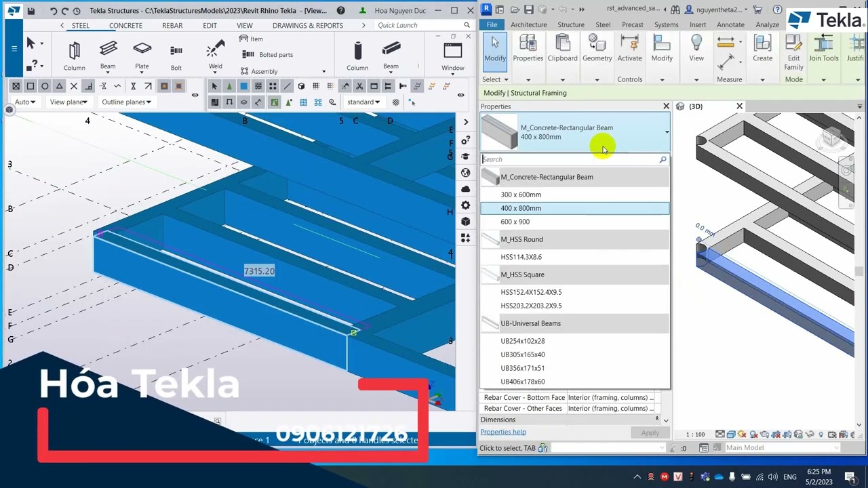Toggle Tekla snapping toolbar eye visibility icon

tap(195, 95)
